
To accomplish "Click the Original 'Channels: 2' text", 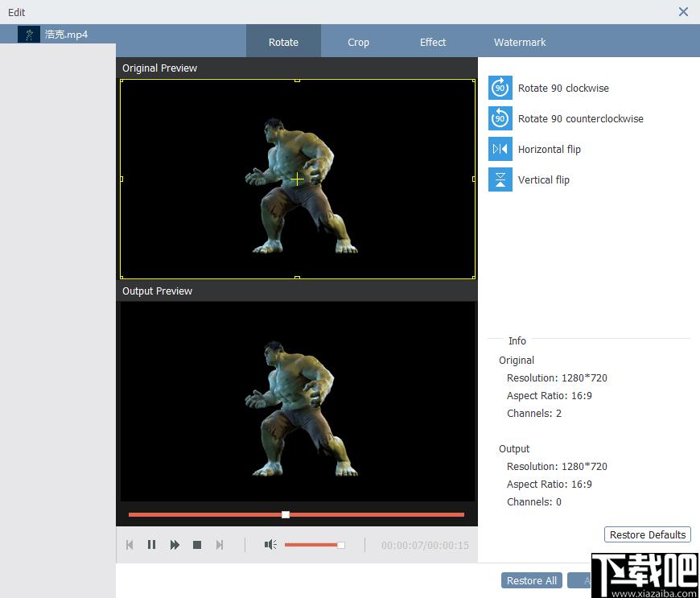I will (534, 413).
